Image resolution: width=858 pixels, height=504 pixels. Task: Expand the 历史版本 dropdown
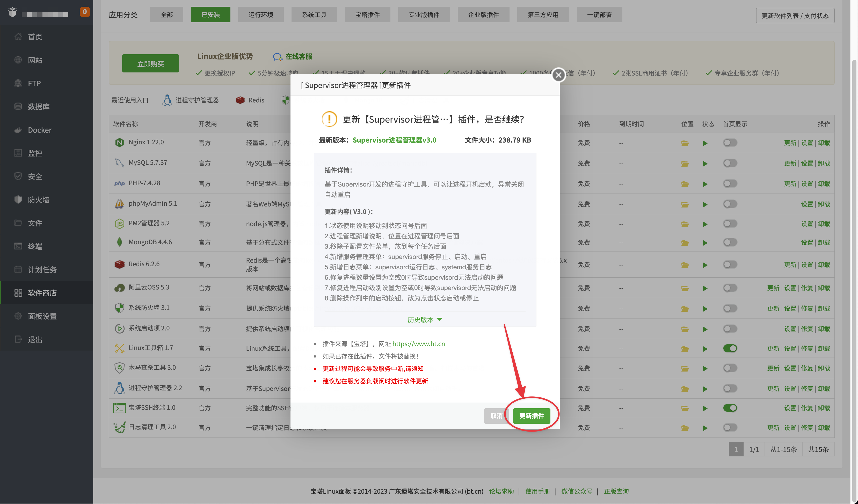click(x=425, y=319)
